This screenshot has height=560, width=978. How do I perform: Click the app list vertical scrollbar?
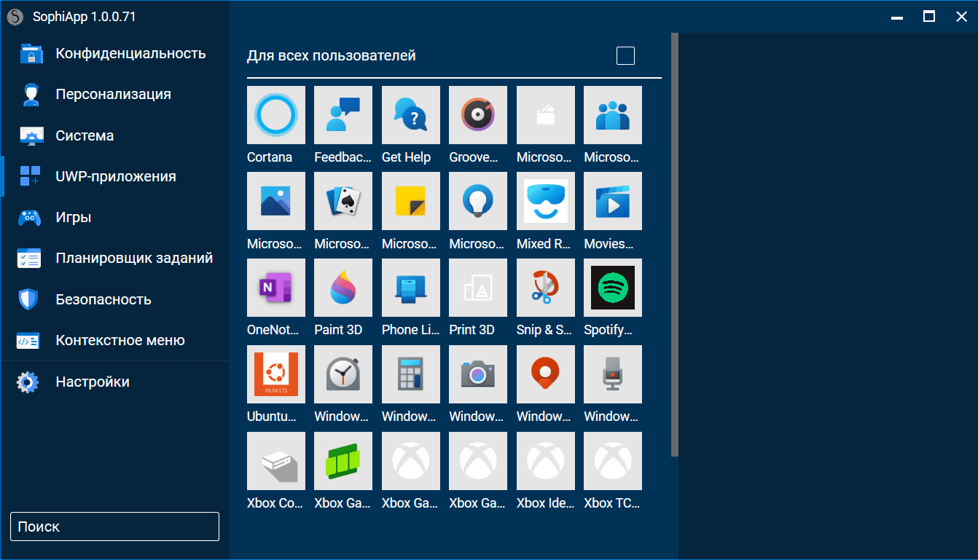point(675,245)
